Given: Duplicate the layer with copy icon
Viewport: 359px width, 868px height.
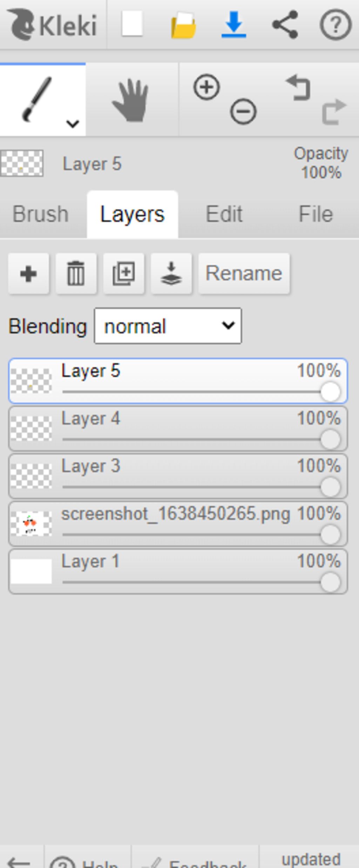Looking at the screenshot, I should click(x=124, y=274).
